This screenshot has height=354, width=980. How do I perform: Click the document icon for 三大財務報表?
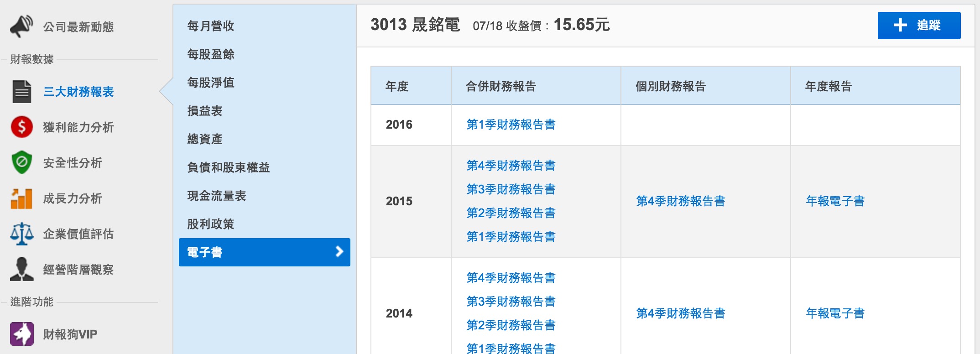pos(21,92)
